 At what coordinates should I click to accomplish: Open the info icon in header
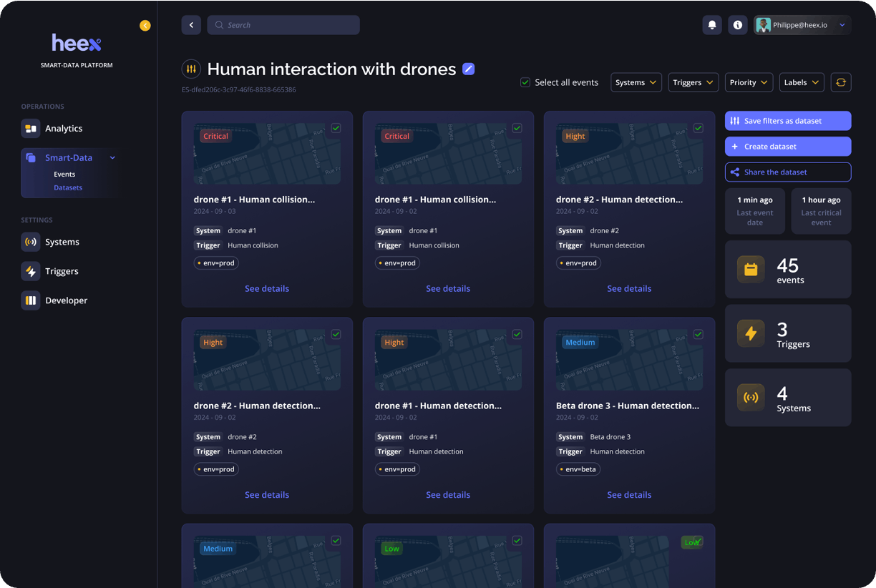737,25
